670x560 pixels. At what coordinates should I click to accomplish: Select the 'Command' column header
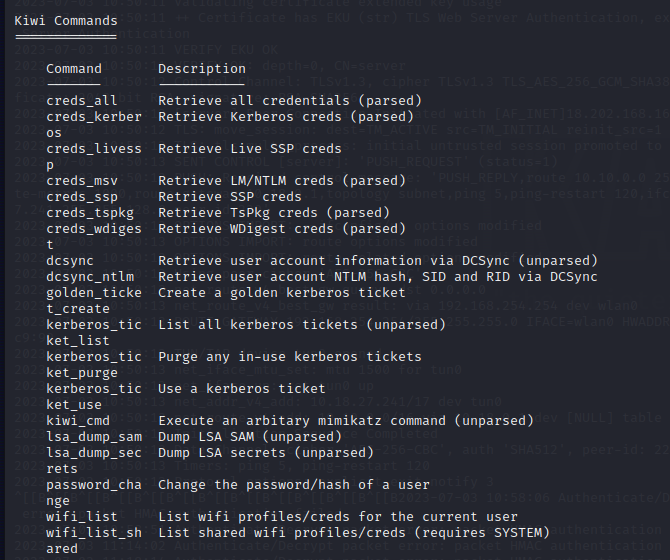tap(74, 69)
